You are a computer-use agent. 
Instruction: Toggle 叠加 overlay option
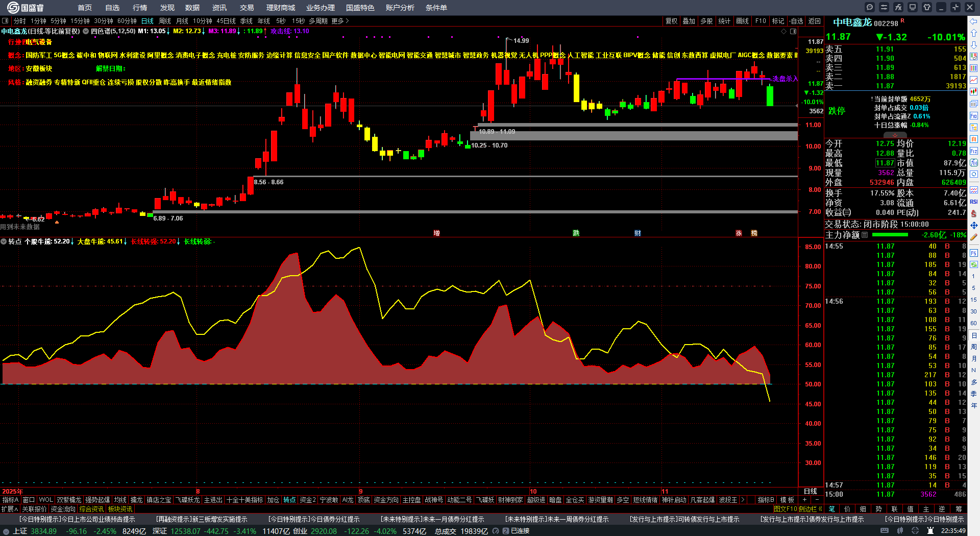[x=689, y=21]
